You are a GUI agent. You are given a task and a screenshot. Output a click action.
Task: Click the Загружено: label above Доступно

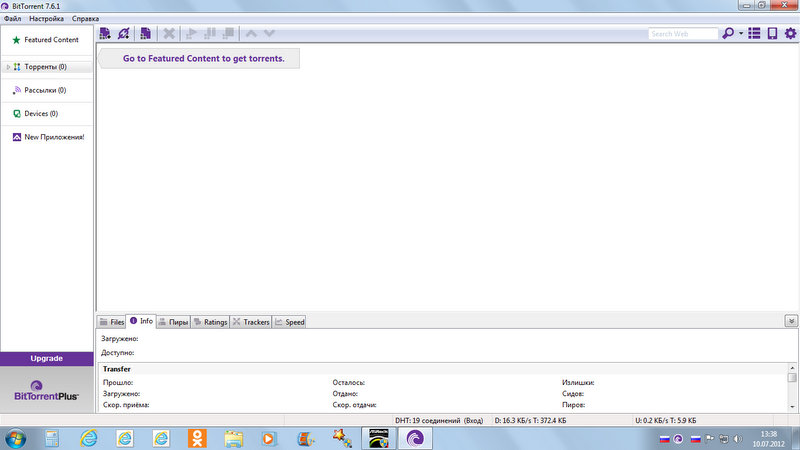click(119, 339)
